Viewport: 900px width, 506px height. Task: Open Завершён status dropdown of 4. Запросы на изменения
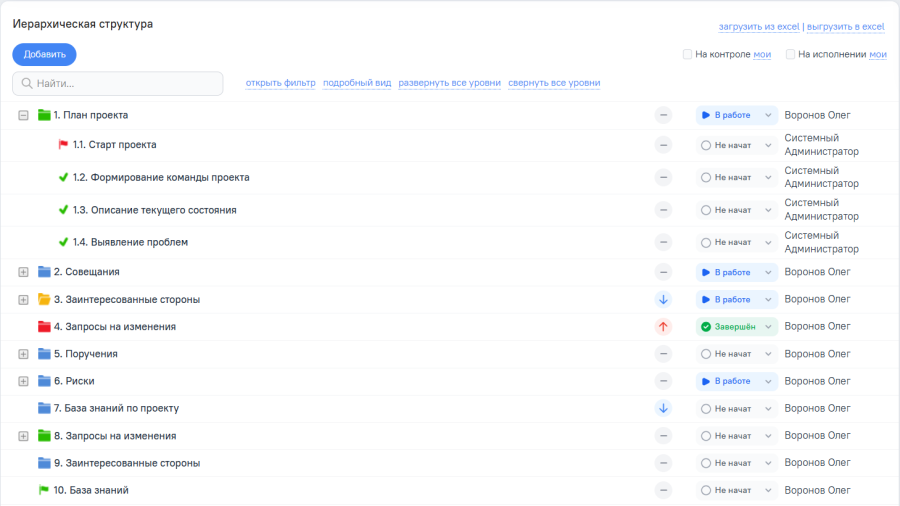pos(736,326)
